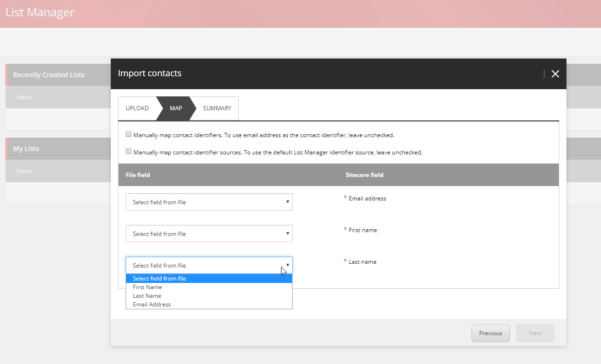The image size is (601, 364).
Task: Choose 'Select field from file' highlighted option
Action: [x=209, y=279]
